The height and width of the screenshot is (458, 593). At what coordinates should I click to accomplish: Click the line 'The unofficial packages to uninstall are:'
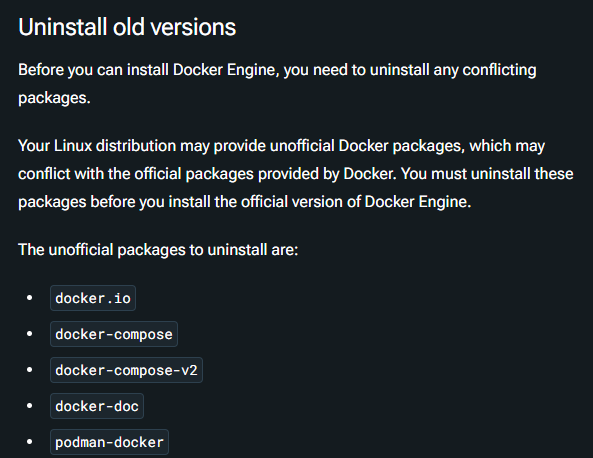tap(158, 250)
